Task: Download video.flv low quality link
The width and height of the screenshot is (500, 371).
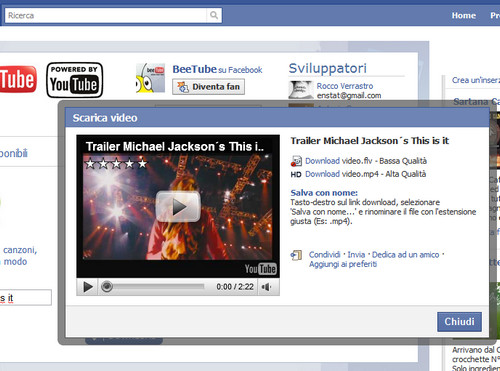Action: (x=338, y=161)
